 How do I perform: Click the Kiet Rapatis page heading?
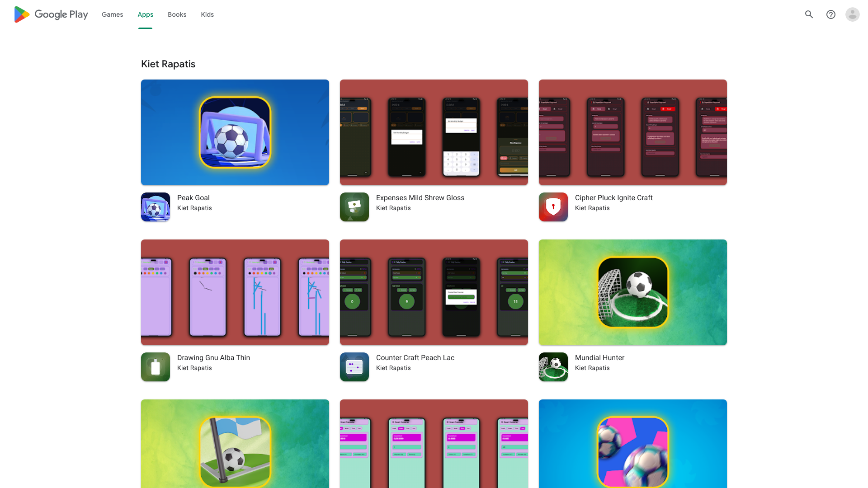[x=168, y=64]
